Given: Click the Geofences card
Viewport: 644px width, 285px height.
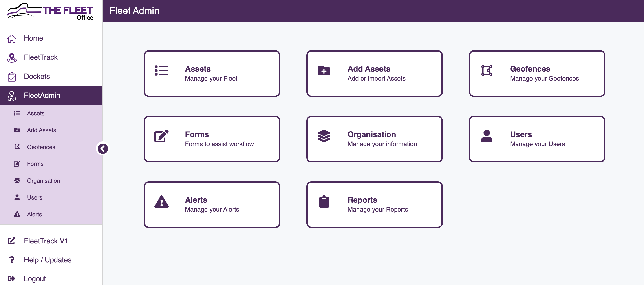Looking at the screenshot, I should pyautogui.click(x=537, y=73).
